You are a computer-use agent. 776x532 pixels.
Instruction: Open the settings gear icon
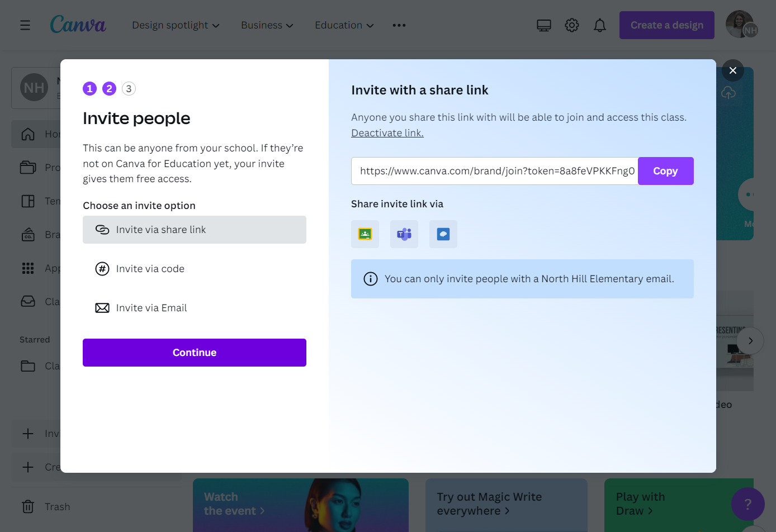pos(572,25)
